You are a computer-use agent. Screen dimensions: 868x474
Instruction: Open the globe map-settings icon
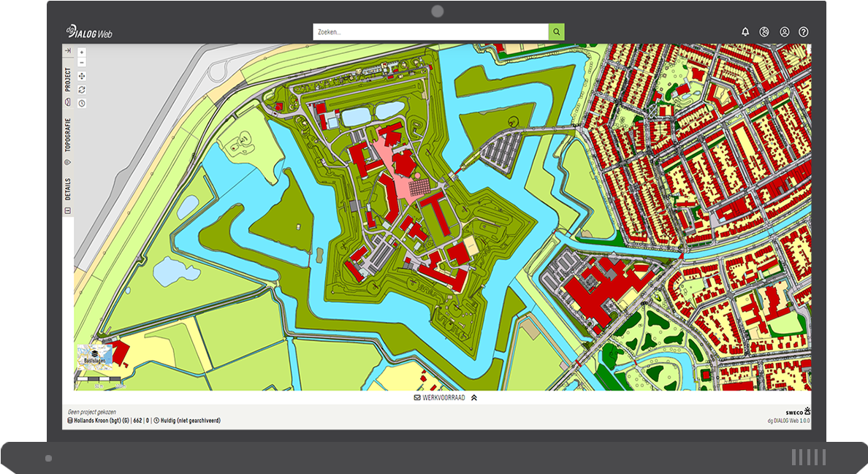point(764,32)
